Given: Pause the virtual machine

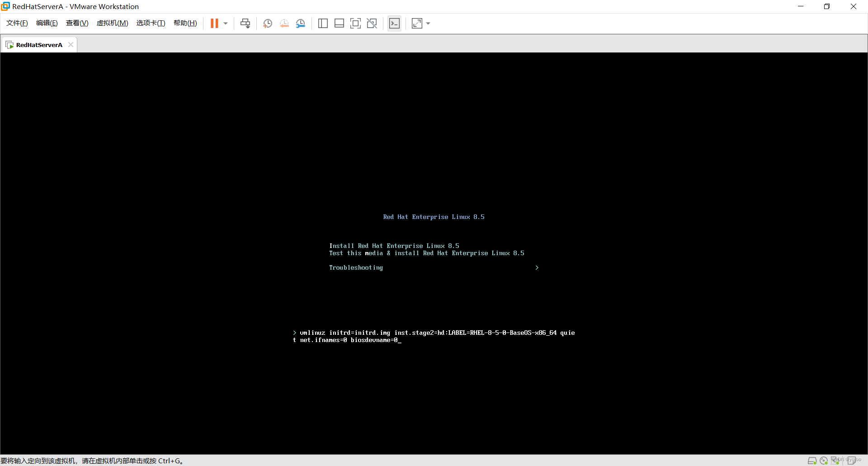Looking at the screenshot, I should tap(214, 24).
